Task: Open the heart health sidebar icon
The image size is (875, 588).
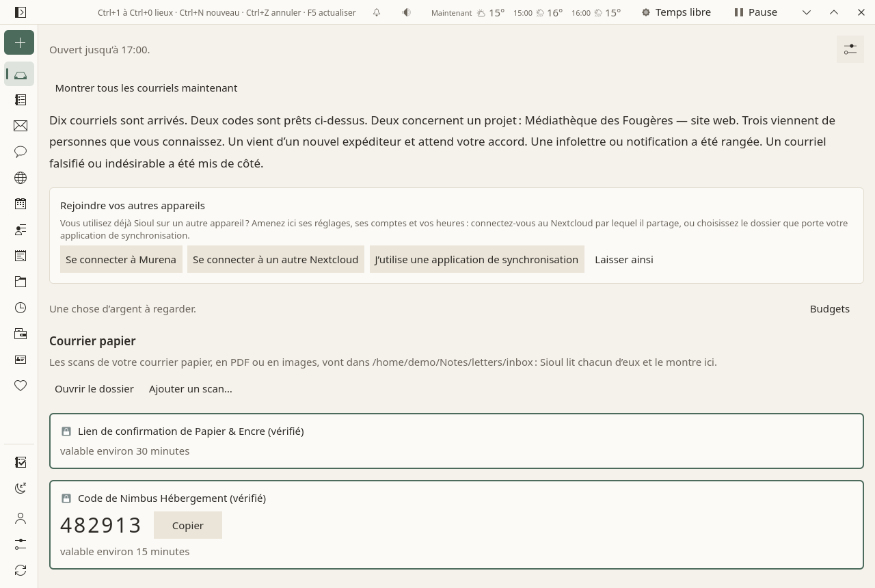Action: coord(21,386)
